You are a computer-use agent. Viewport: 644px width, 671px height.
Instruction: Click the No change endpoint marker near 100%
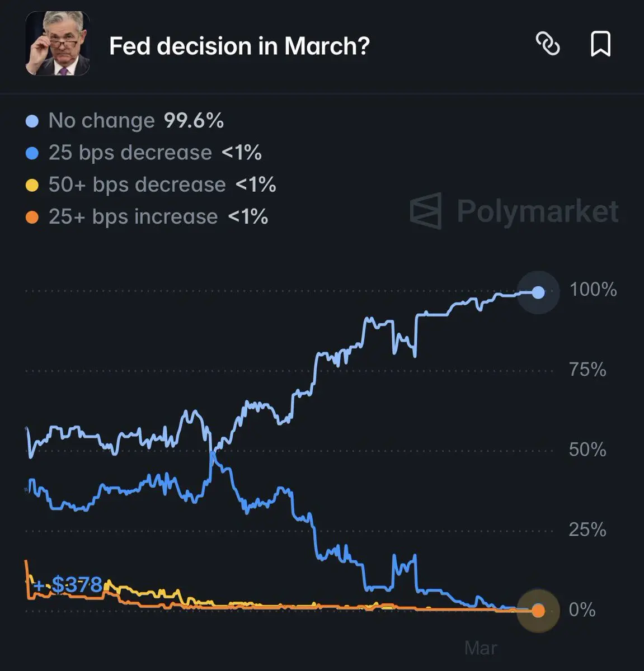coord(538,292)
